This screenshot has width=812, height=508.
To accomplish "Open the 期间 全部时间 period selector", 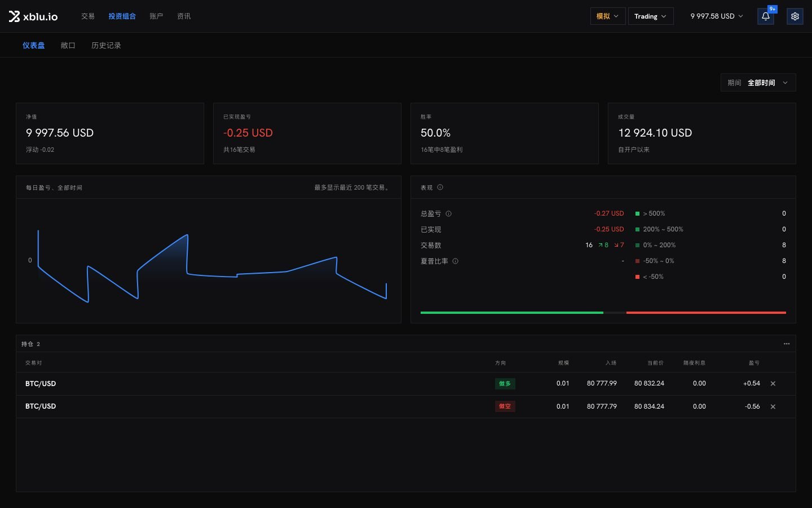I will pyautogui.click(x=758, y=82).
